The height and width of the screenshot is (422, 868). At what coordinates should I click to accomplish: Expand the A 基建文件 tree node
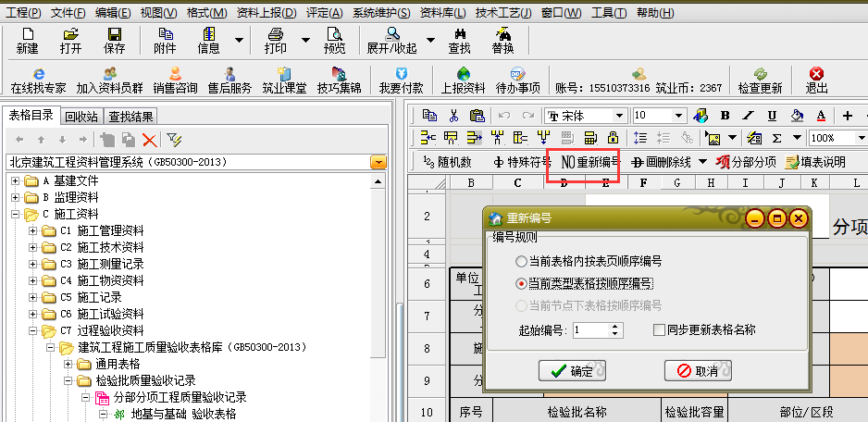click(16, 180)
